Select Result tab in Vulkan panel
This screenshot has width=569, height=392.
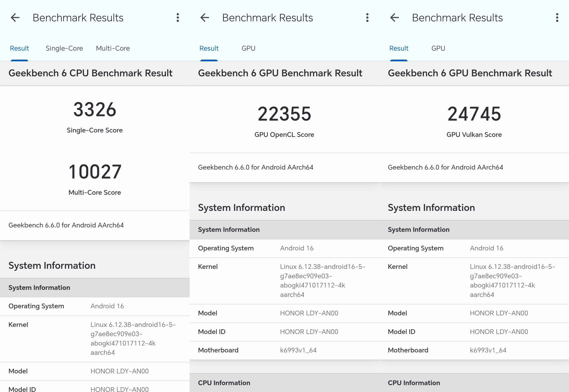[399, 48]
